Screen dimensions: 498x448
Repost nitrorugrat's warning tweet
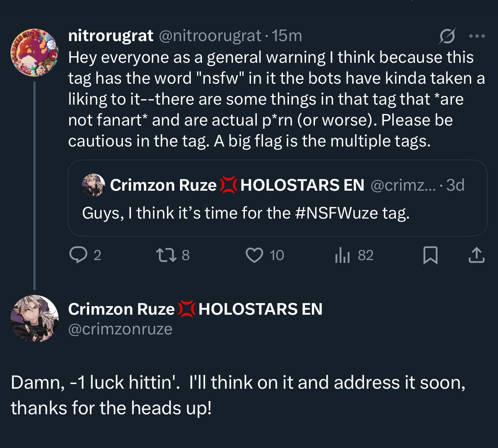coord(166,255)
